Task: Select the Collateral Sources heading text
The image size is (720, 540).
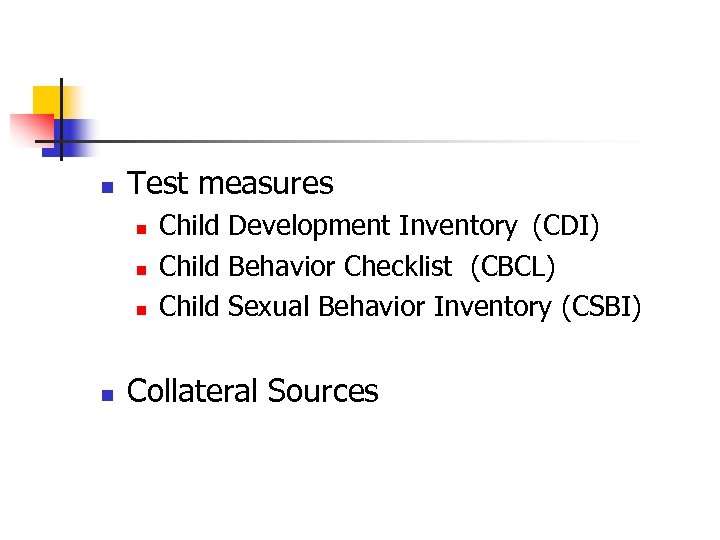Action: [x=253, y=391]
